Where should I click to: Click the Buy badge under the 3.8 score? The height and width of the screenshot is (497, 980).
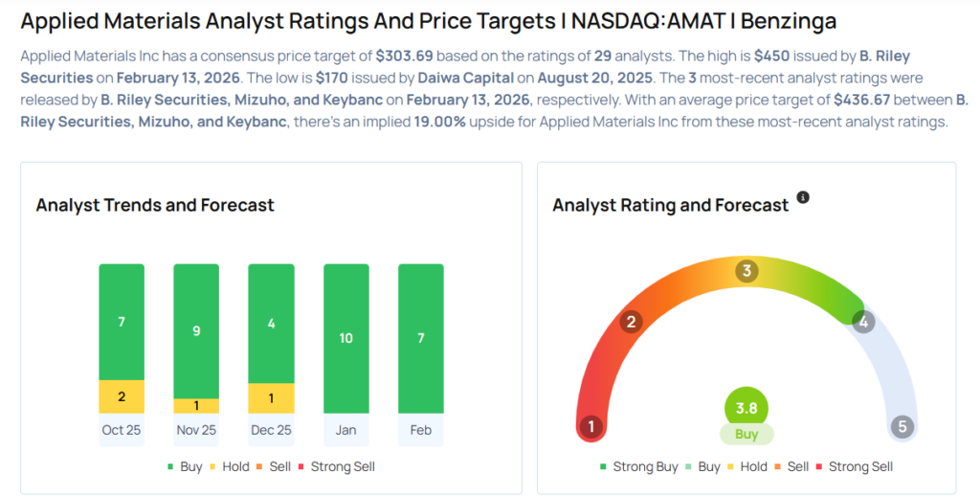746,434
